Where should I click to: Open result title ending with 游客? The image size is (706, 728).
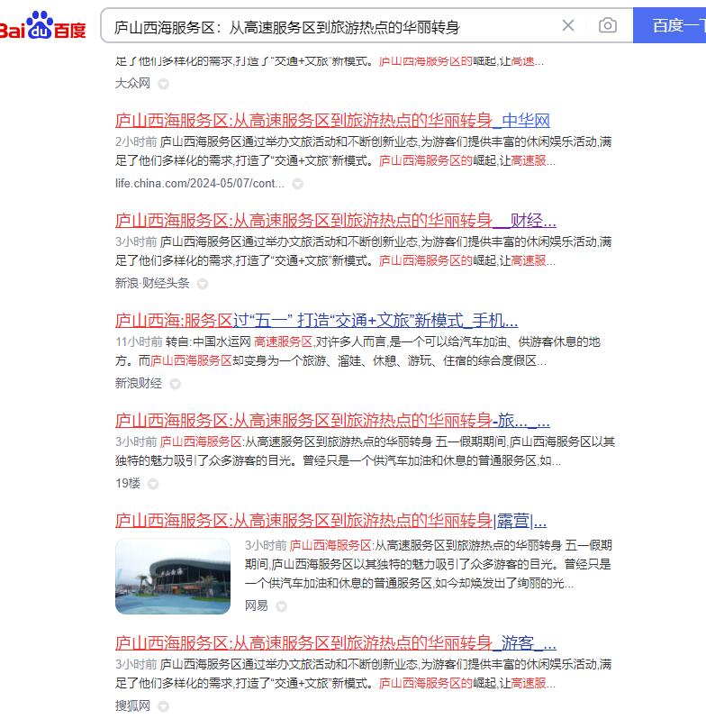tap(336, 643)
